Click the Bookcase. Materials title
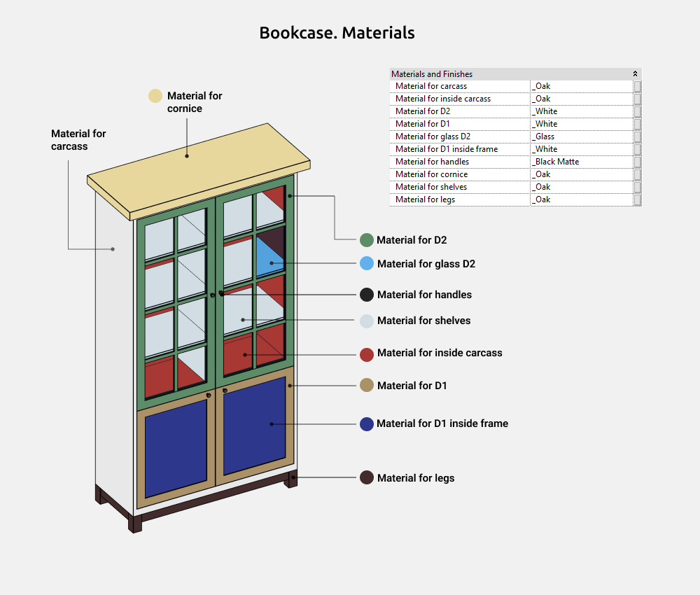The width and height of the screenshot is (700, 595). tap(337, 33)
